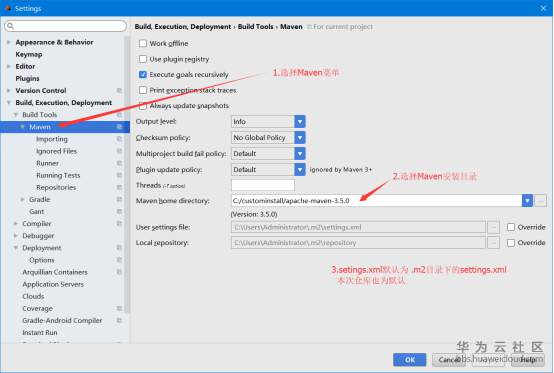
Task: Select Clouds in settings tree
Action: [33, 296]
